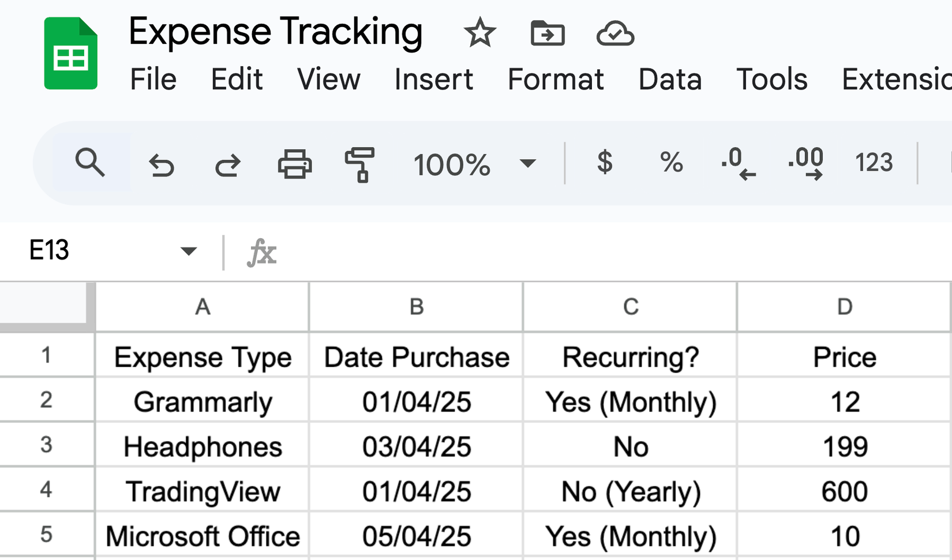Format selection as currency
This screenshot has width=952, height=560.
pos(605,164)
